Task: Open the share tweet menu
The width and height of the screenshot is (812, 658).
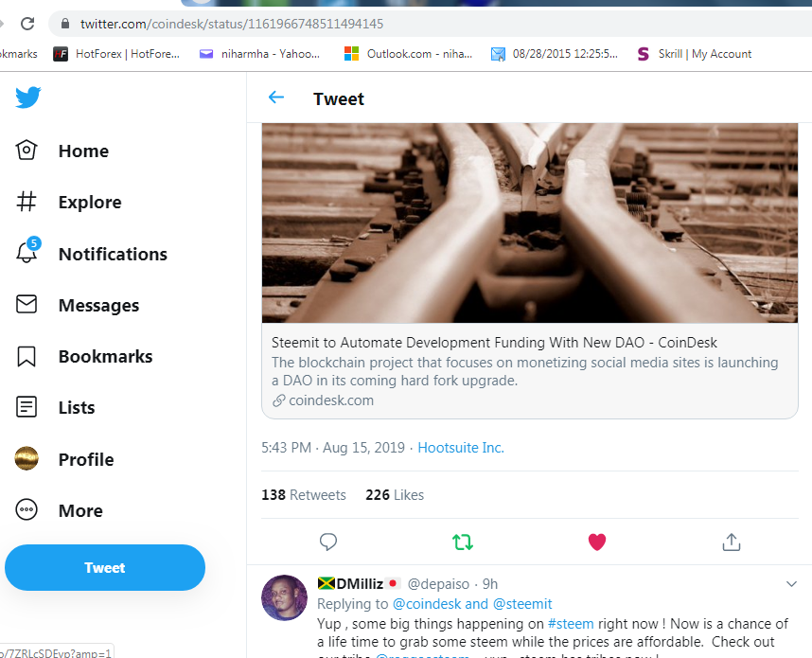Action: (732, 542)
